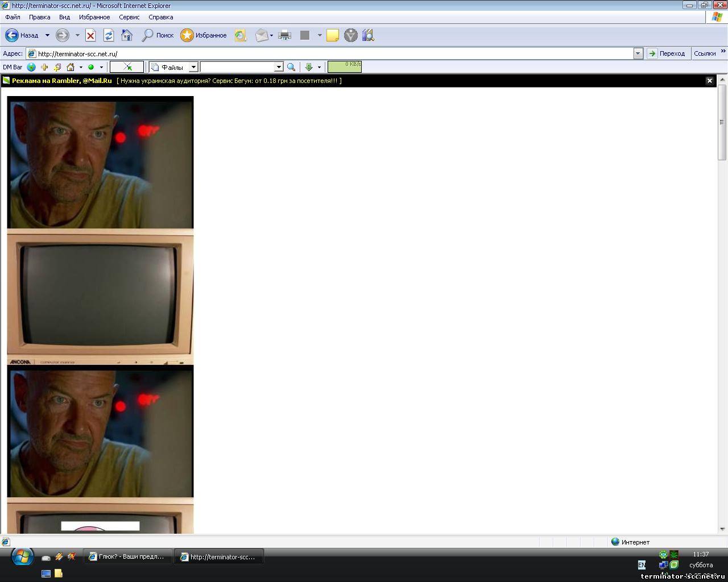This screenshot has height=582, width=728.
Task: Open the History clock icon
Action: (241, 35)
